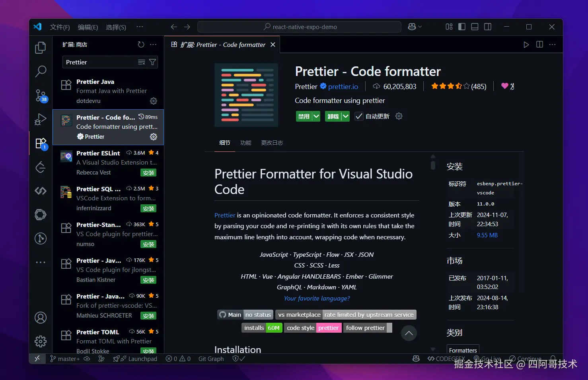Click the scroll-to-top arrow button
Screen dimensions: 588x380
pyautogui.click(x=409, y=333)
